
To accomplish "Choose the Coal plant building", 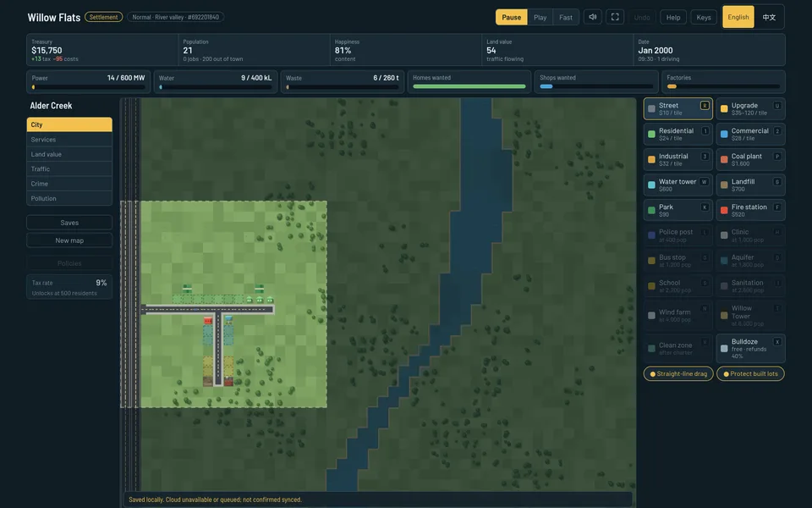I will pyautogui.click(x=750, y=160).
